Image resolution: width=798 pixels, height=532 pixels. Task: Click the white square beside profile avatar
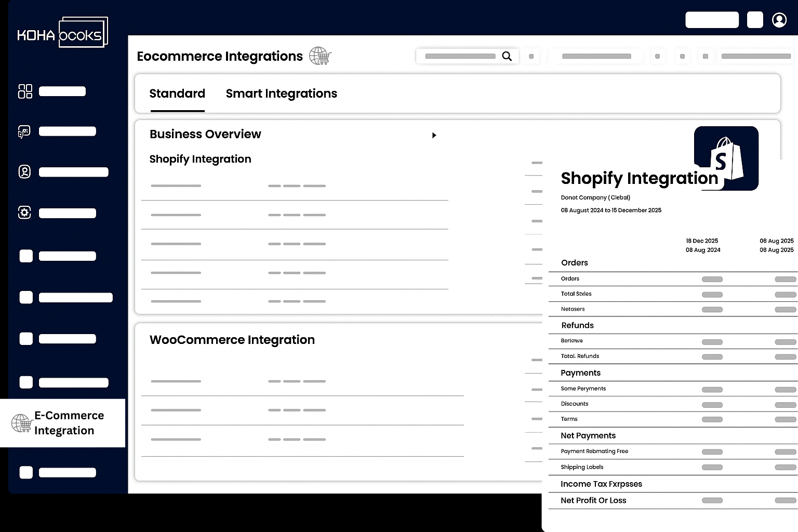754,20
